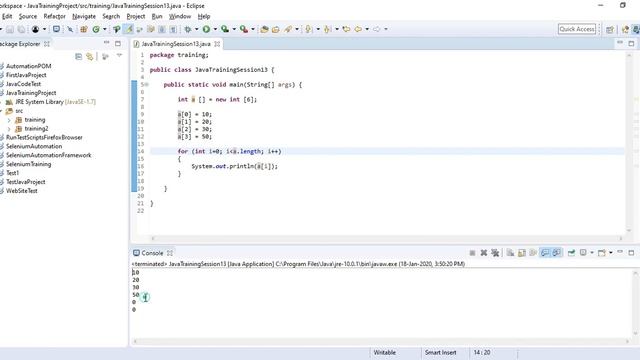Select the SeleniumAutomationFramework project

(49, 155)
